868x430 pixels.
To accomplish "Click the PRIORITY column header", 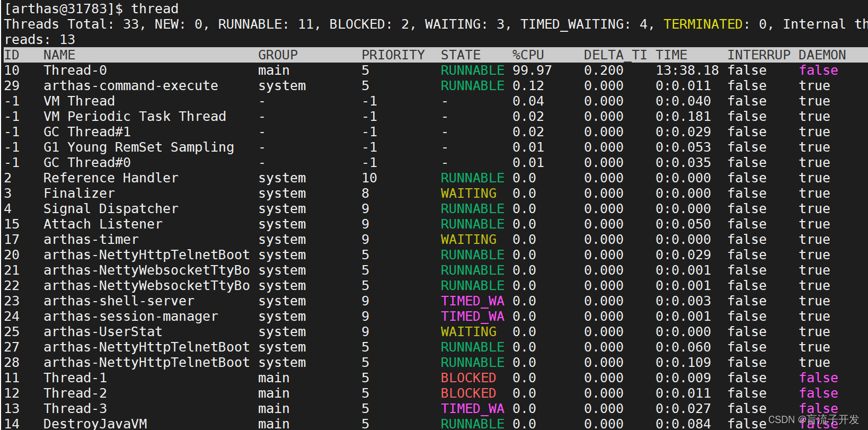I will point(393,55).
